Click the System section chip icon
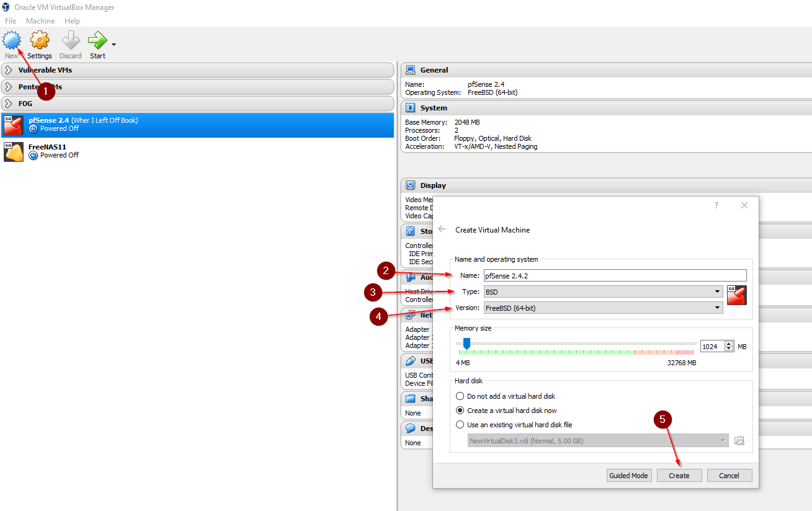812x511 pixels. click(x=411, y=108)
